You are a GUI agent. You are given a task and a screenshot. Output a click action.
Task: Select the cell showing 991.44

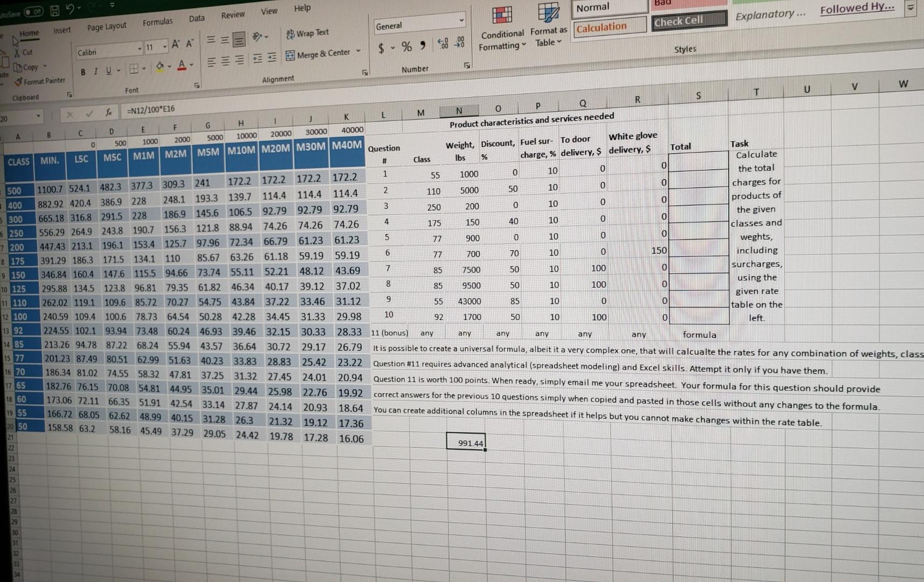coord(466,442)
